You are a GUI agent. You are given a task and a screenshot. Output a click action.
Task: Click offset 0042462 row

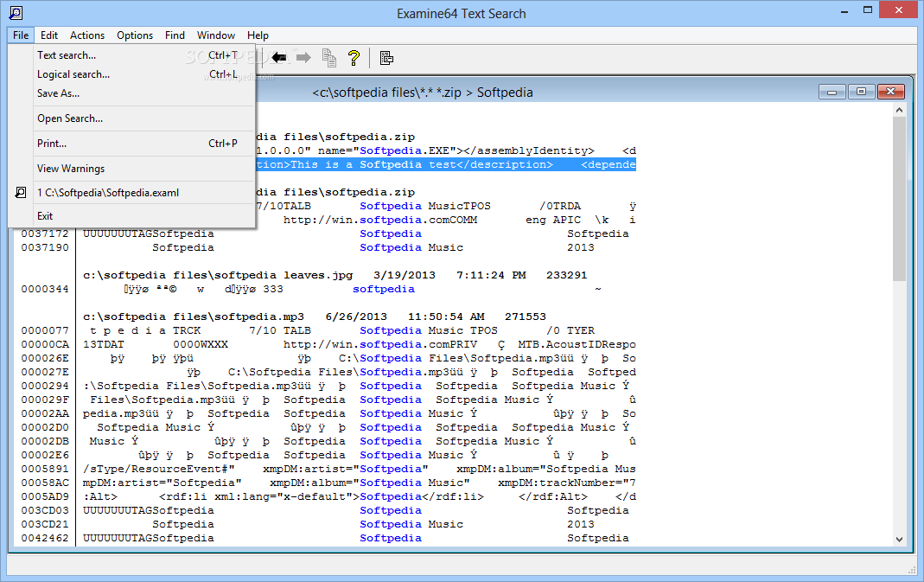tap(45, 539)
